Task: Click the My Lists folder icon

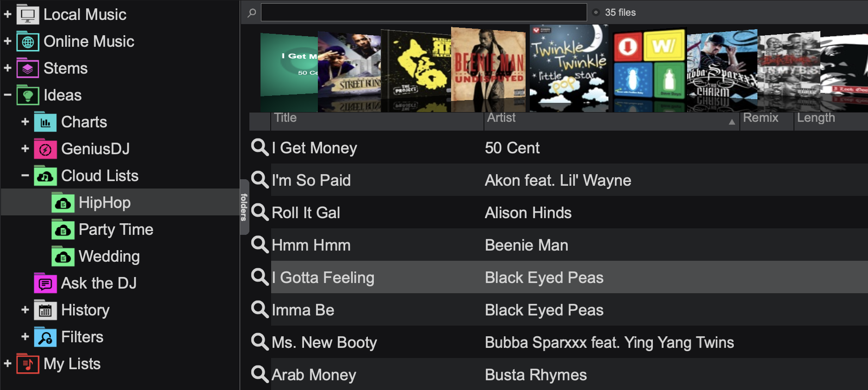Action: click(28, 364)
